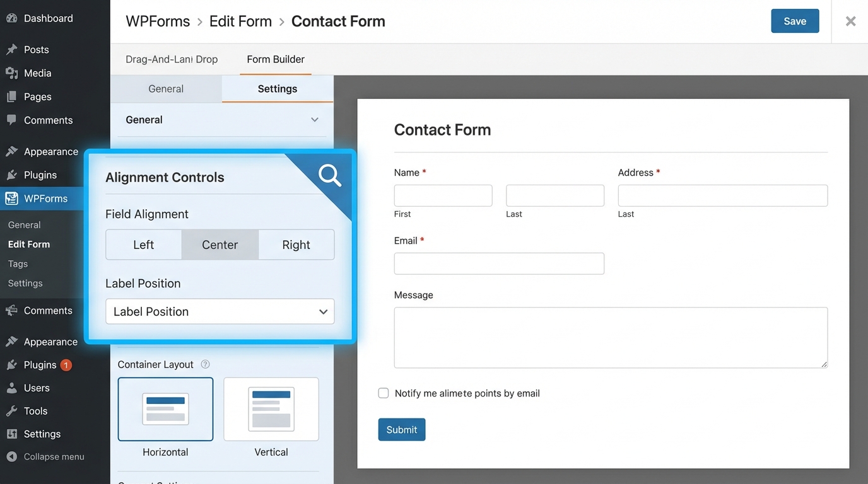Set Field Alignment to Right
This screenshot has width=868, height=484.
[296, 245]
